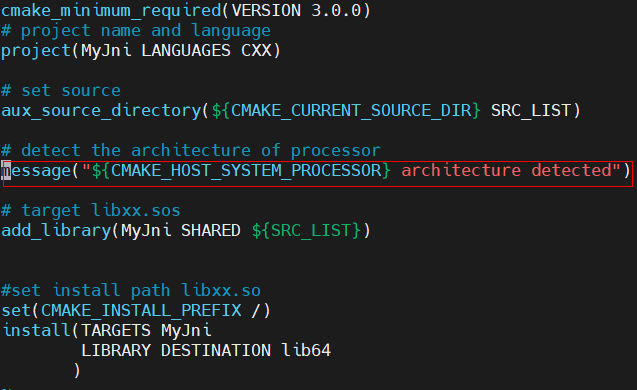Click the SHARED keyword in add_library
This screenshot has height=390, width=637.
tap(210, 231)
